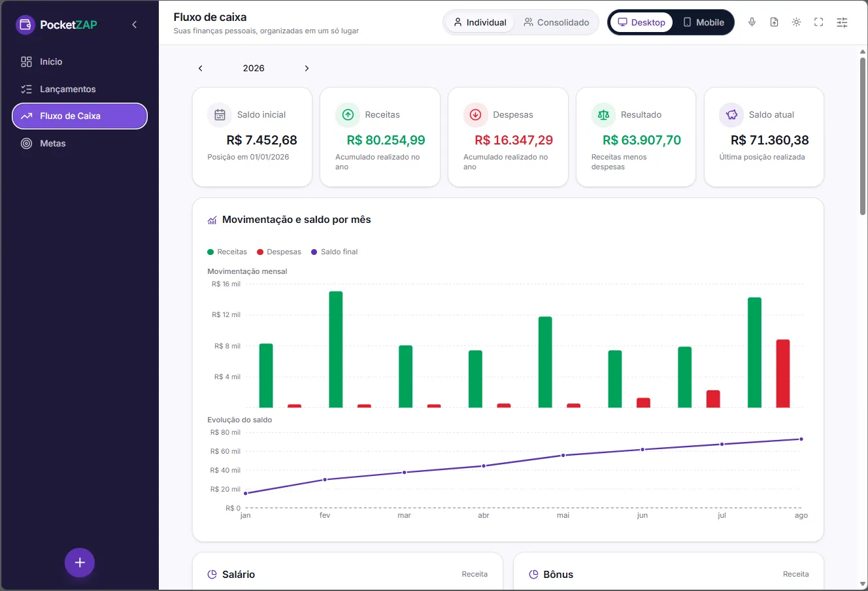Click the file upload icon
This screenshot has height=591, width=868.
(x=775, y=22)
